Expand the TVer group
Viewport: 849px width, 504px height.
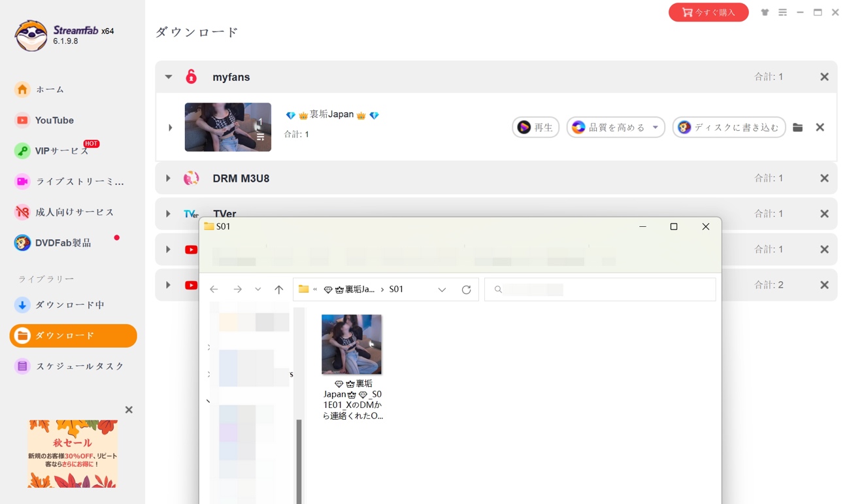tap(169, 214)
